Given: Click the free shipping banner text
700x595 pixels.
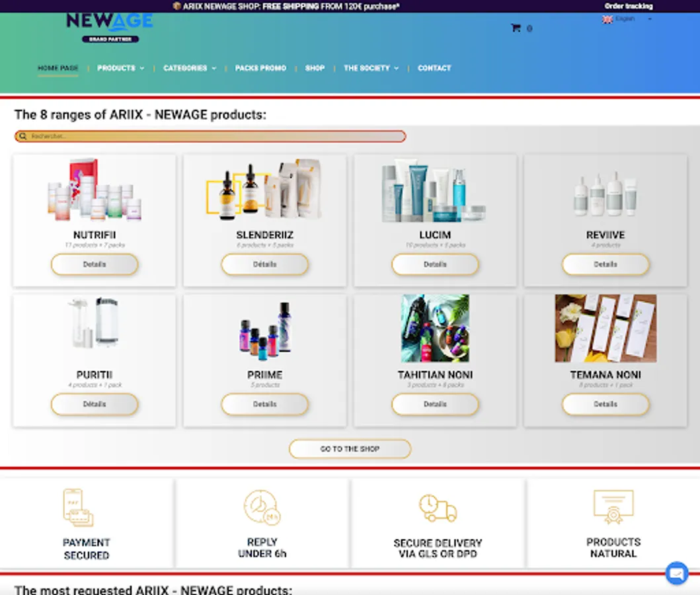Looking at the screenshot, I should point(291,6).
